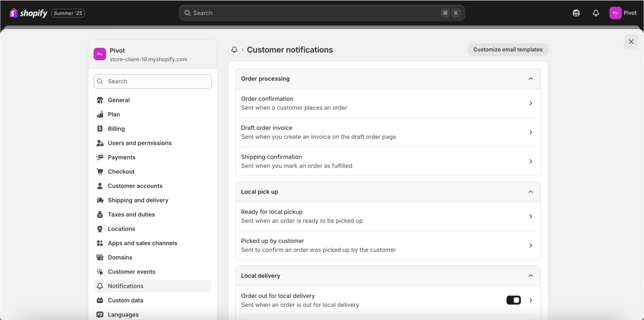
Task: Open the Pivot account menu in top bar
Action: click(623, 13)
